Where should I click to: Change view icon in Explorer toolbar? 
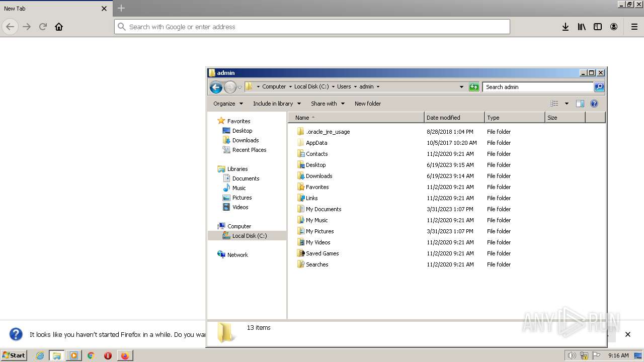554,104
